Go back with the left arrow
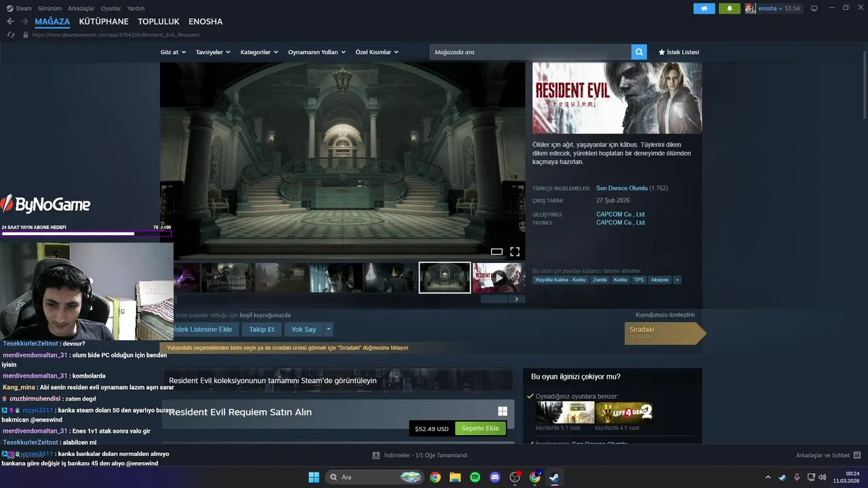This screenshot has height=488, width=868. 10,22
